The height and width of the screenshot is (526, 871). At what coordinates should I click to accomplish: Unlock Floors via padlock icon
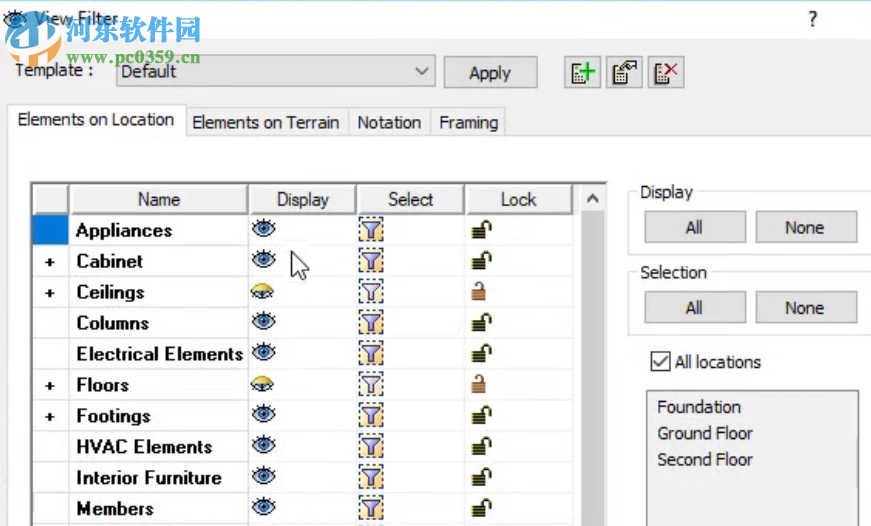(x=478, y=384)
